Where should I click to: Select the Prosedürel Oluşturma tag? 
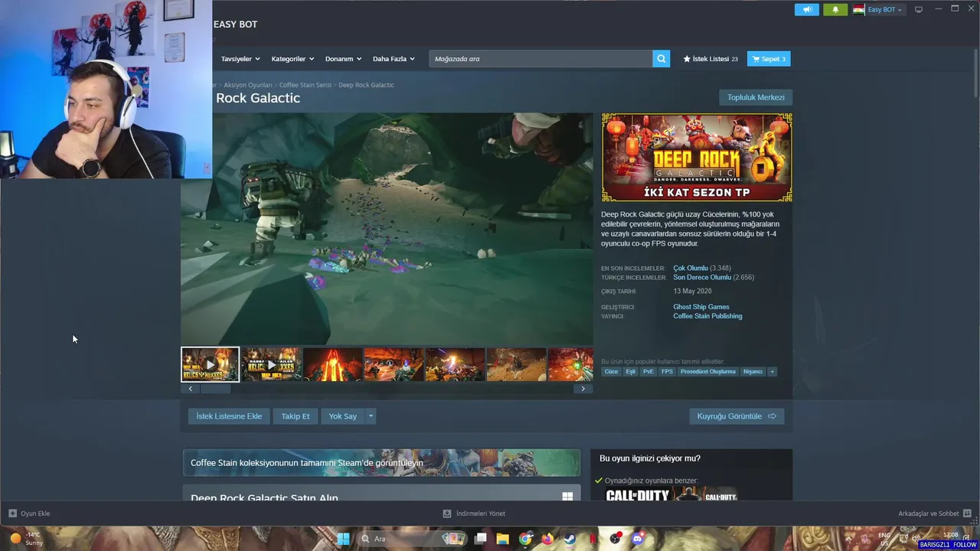click(x=708, y=372)
